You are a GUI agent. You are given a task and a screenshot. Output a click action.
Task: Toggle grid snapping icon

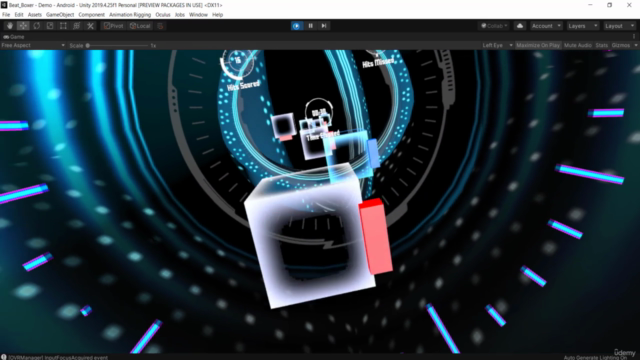click(160, 26)
